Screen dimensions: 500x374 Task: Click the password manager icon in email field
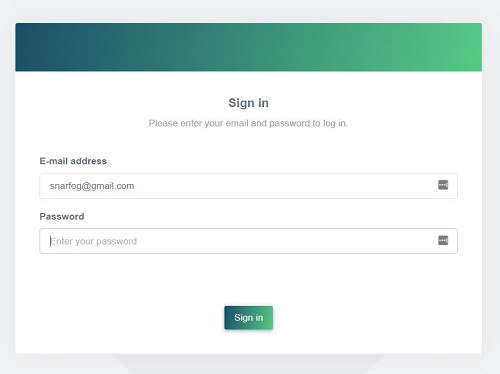point(443,185)
